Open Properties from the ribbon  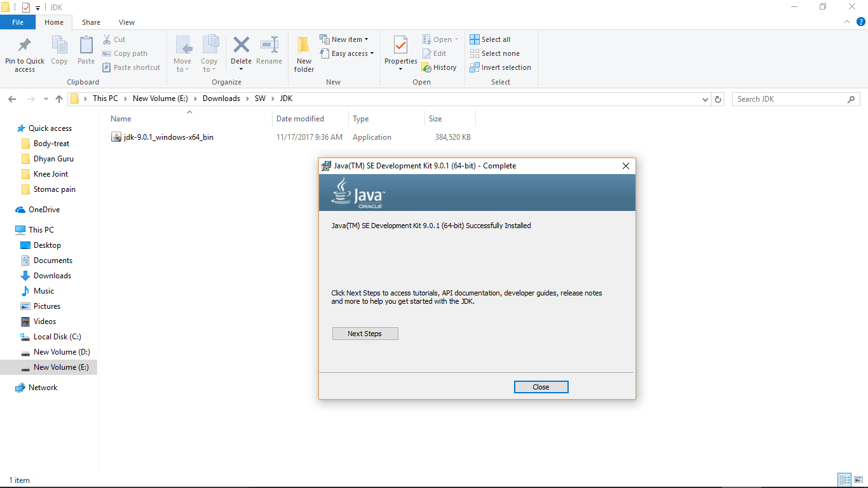(400, 51)
